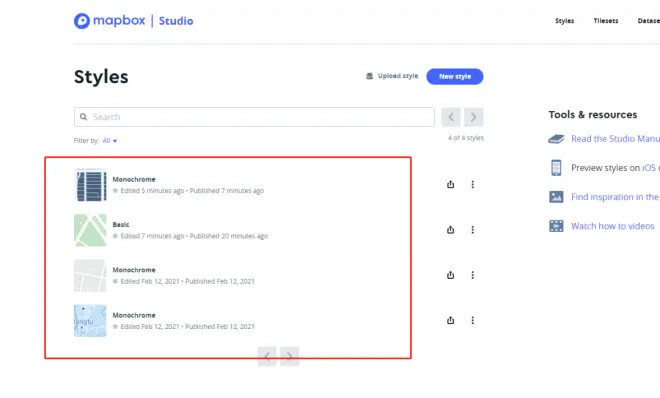Open Monochrome edited 5 minutes ago
Image resolution: width=660 pixels, height=398 pixels.
pos(134,179)
